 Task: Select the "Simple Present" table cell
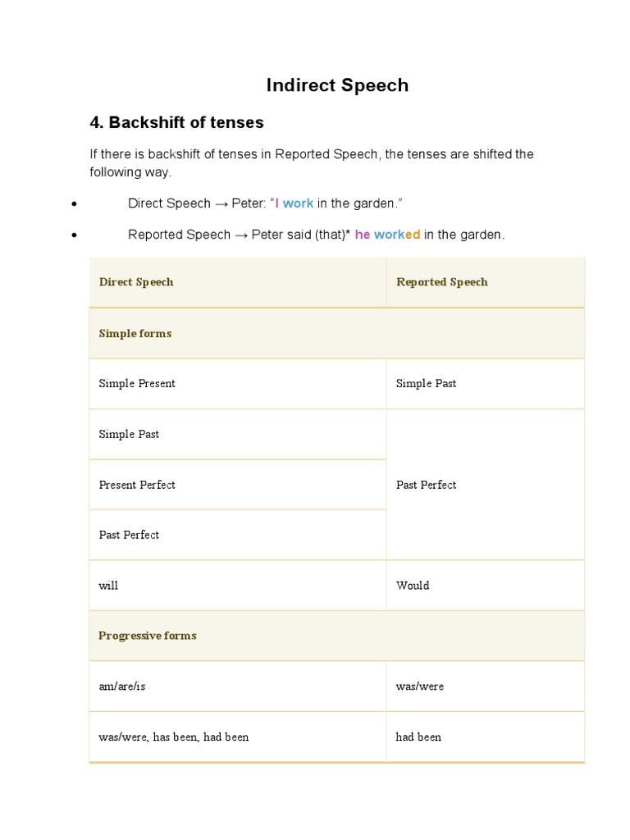point(137,384)
